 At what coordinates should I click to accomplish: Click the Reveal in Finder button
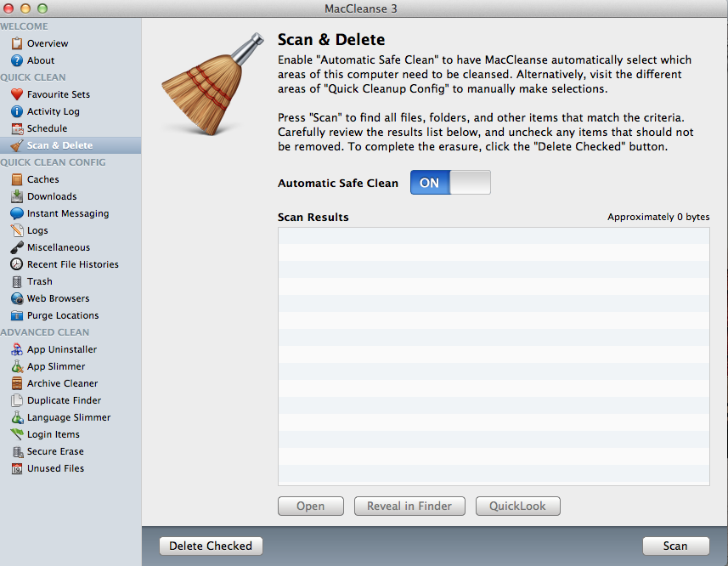pos(409,506)
